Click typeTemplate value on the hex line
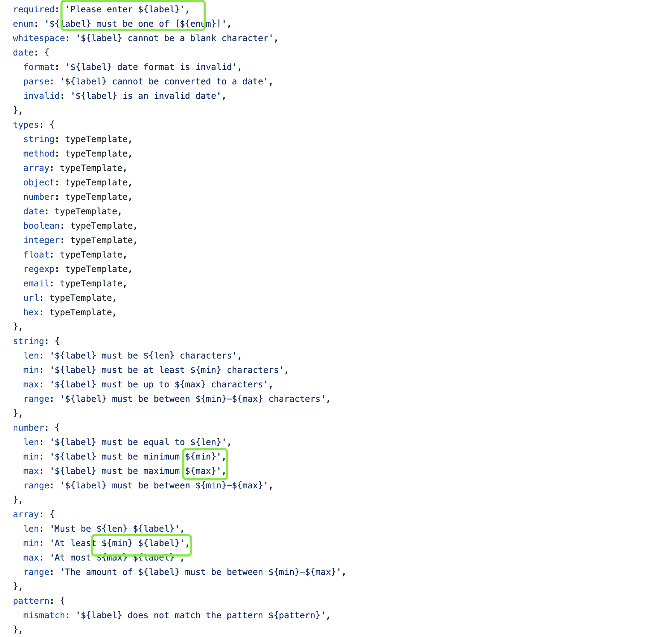 pyautogui.click(x=81, y=312)
